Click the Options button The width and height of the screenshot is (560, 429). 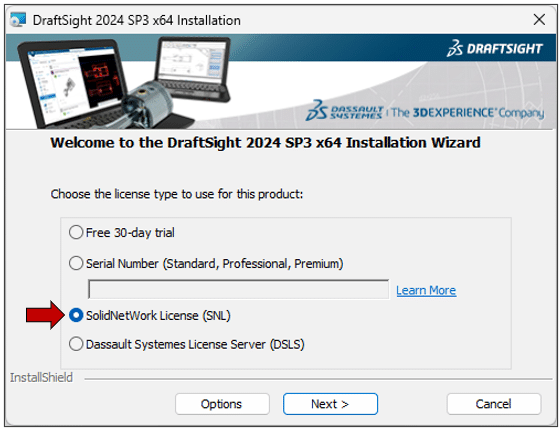[222, 404]
